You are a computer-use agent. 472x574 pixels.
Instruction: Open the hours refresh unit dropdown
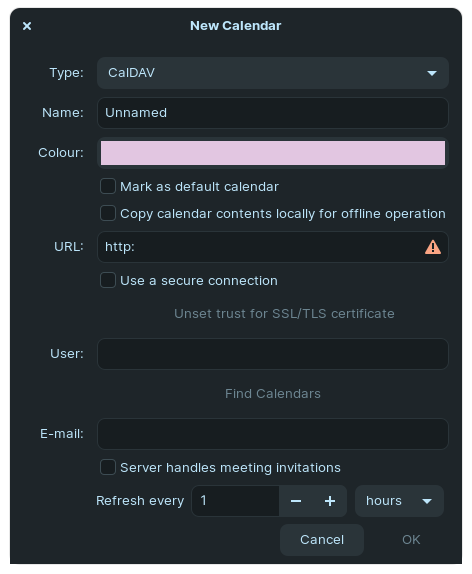pyautogui.click(x=399, y=501)
